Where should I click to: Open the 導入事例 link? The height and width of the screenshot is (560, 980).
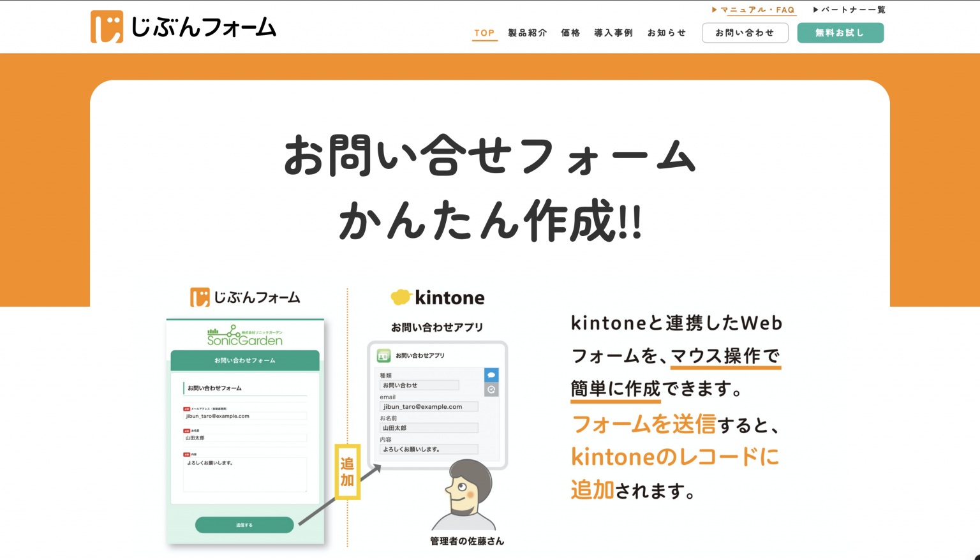[612, 33]
